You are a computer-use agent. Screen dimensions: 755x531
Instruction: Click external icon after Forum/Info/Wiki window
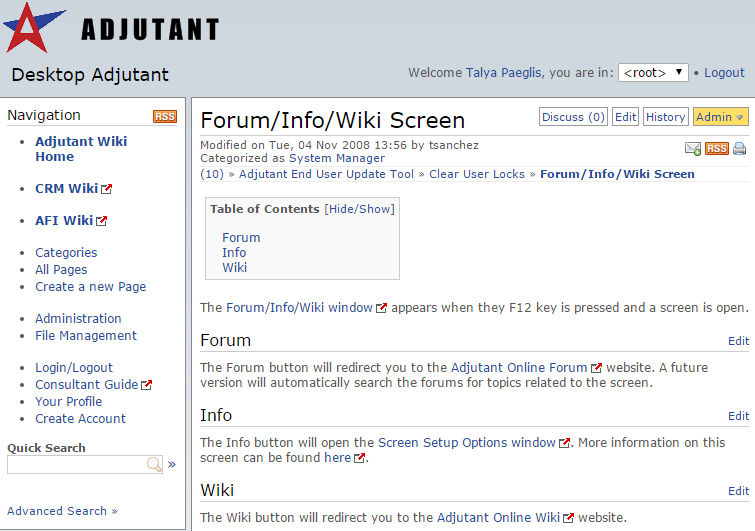[381, 308]
